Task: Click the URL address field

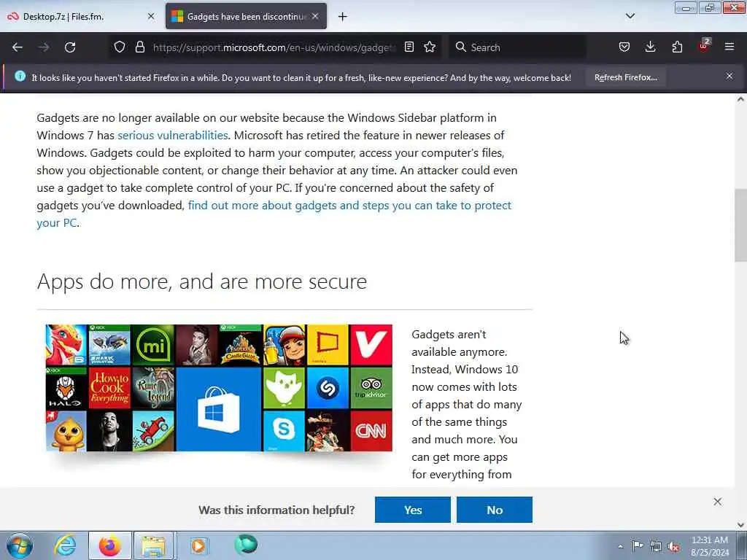Action: pyautogui.click(x=274, y=47)
